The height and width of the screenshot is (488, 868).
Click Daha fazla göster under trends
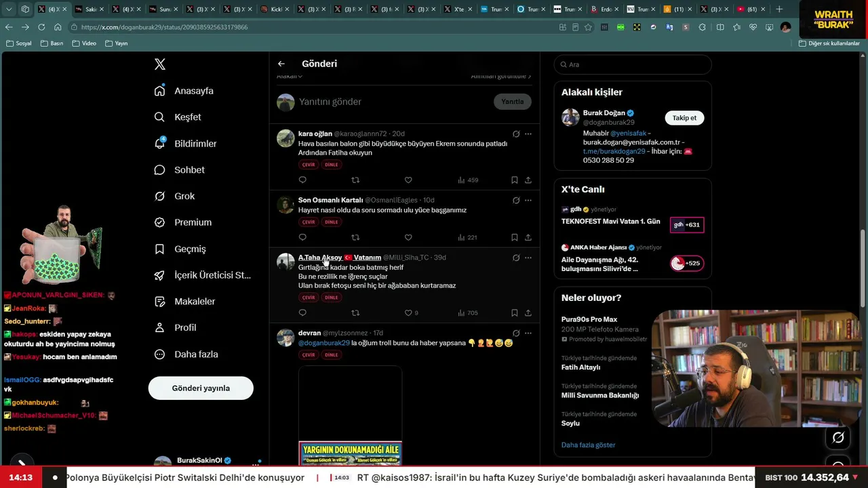coord(589,445)
